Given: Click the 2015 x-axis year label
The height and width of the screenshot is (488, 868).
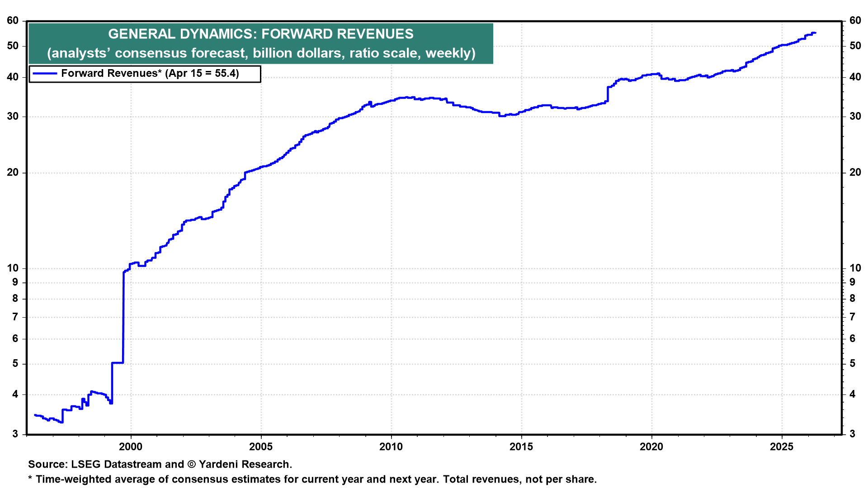Looking at the screenshot, I should click(521, 447).
